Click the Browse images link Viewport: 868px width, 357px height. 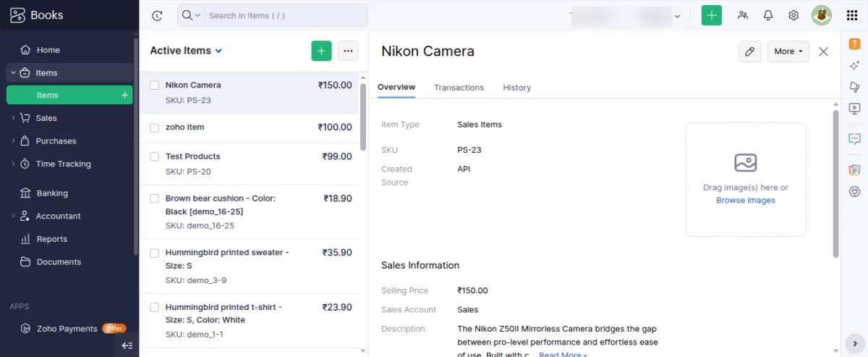pyautogui.click(x=745, y=201)
